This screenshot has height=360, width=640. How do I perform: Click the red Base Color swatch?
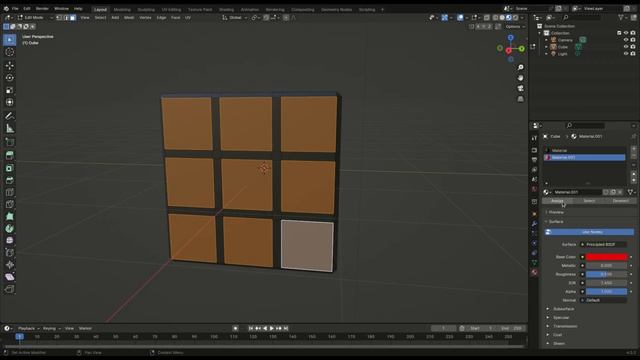[607, 257]
